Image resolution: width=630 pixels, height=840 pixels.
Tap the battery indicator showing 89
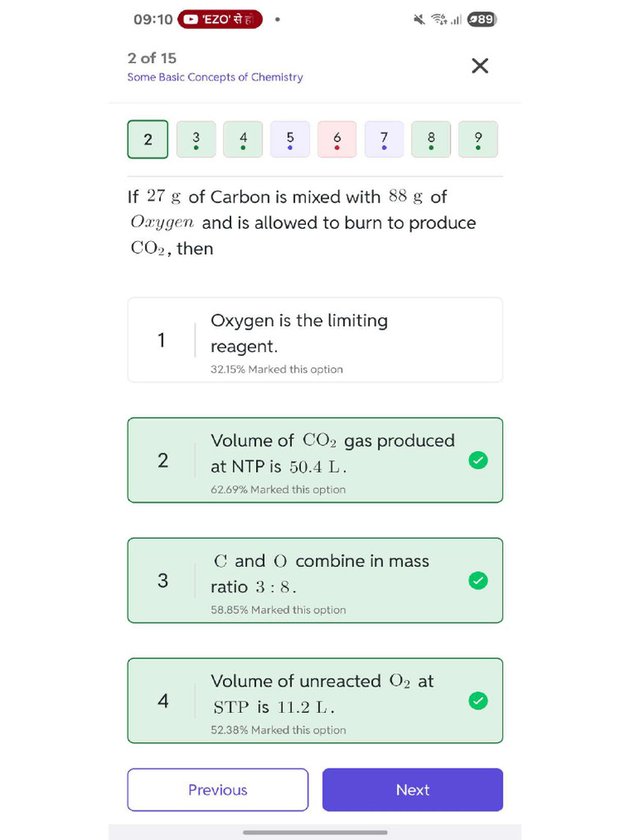click(482, 19)
